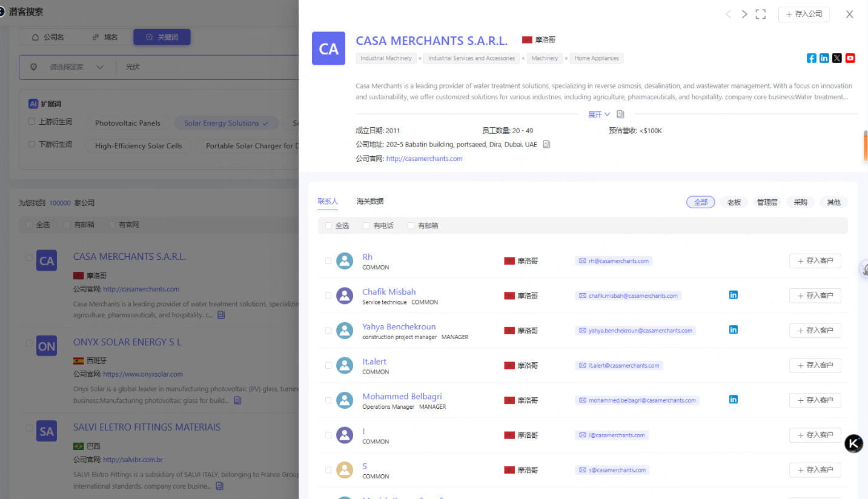Click the CA company logo in detail panel
This screenshot has width=868, height=499.
tap(328, 48)
